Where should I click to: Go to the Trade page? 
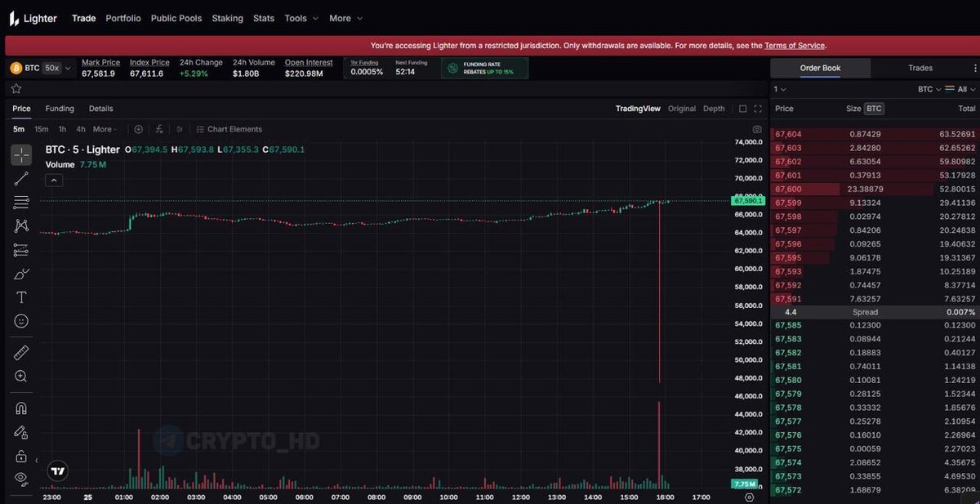click(x=83, y=18)
